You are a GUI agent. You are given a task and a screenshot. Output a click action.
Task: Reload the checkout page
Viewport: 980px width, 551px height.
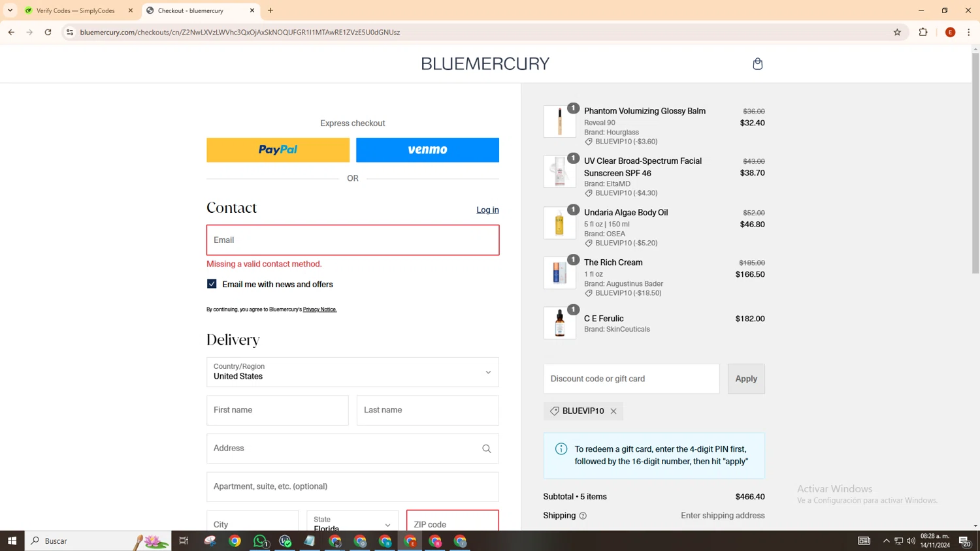coord(48,32)
